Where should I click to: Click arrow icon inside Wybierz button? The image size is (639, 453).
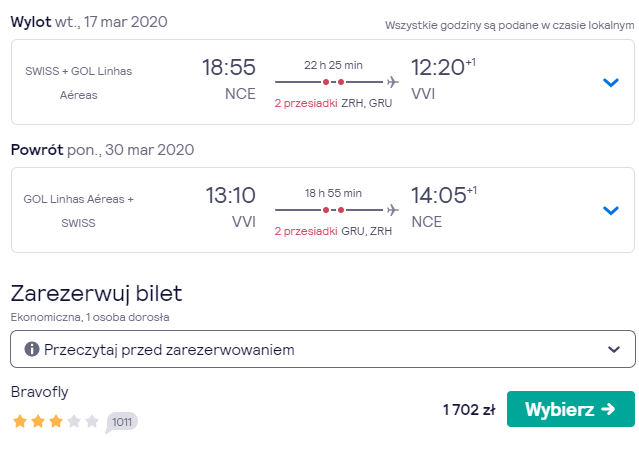tap(608, 409)
